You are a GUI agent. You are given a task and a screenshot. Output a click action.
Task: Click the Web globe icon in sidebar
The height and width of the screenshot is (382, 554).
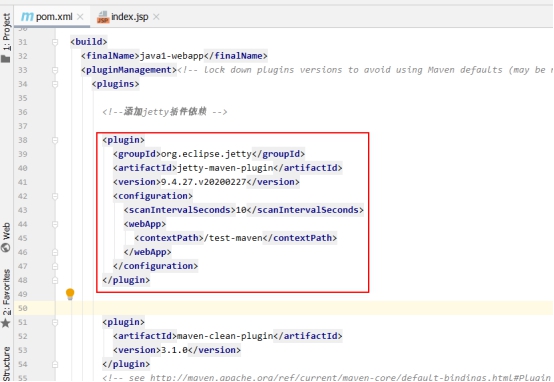tap(6, 247)
